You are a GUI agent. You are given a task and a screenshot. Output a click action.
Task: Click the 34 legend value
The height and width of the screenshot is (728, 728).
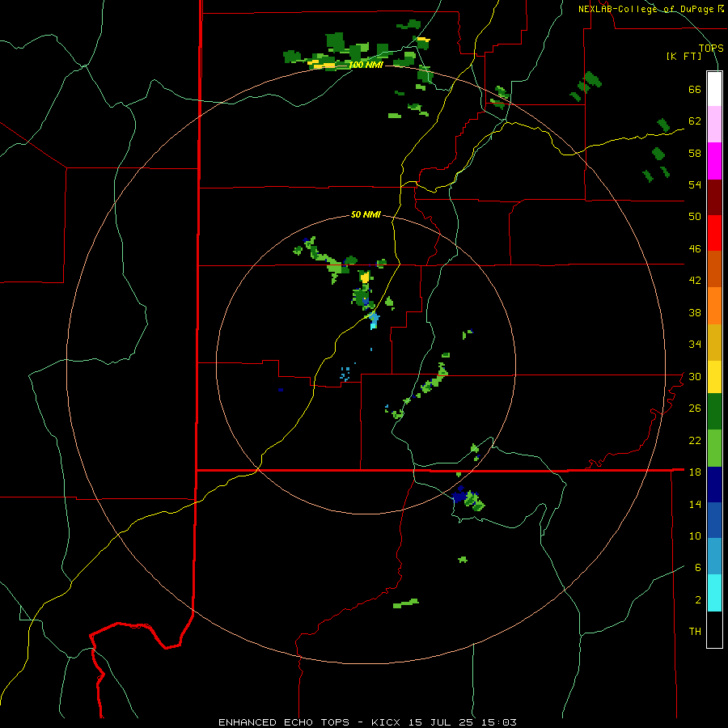point(695,345)
